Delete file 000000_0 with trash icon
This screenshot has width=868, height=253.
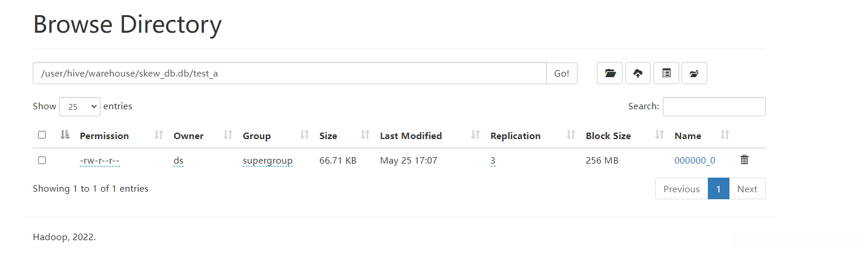point(744,160)
